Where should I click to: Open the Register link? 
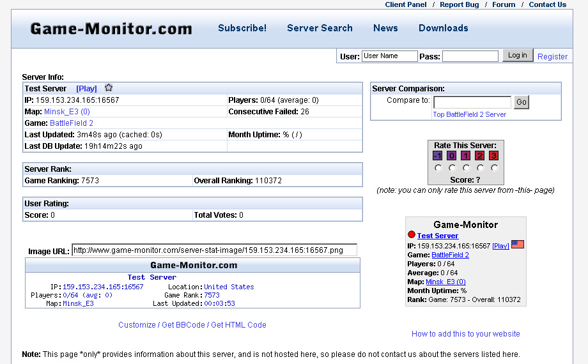pyautogui.click(x=552, y=57)
